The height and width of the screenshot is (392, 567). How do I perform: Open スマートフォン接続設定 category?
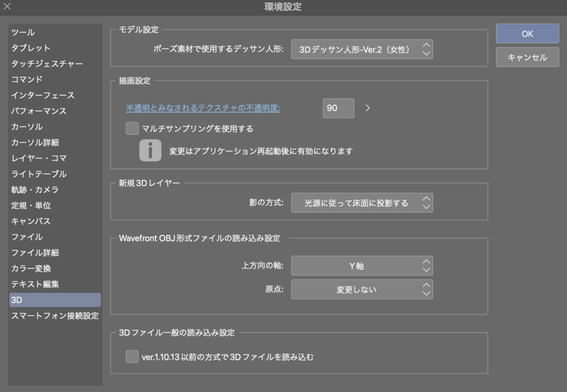click(x=55, y=315)
